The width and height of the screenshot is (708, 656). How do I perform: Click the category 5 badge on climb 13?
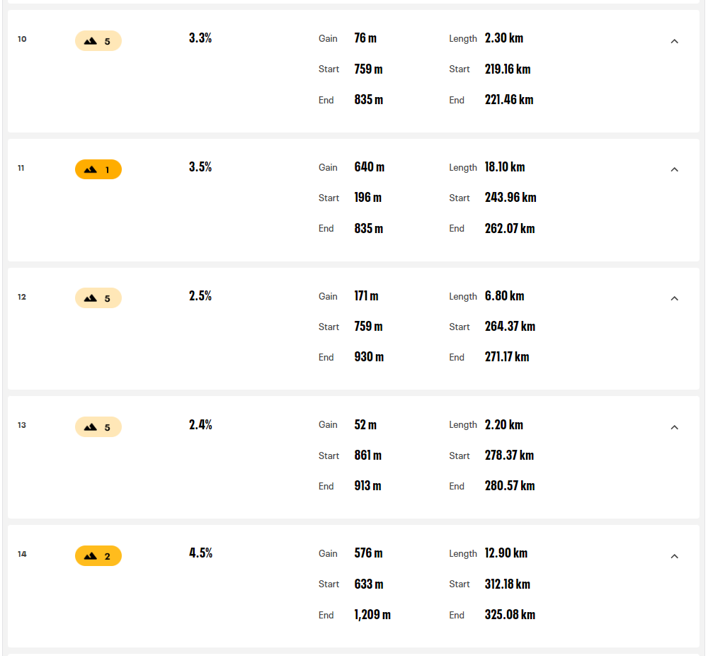[x=98, y=427]
